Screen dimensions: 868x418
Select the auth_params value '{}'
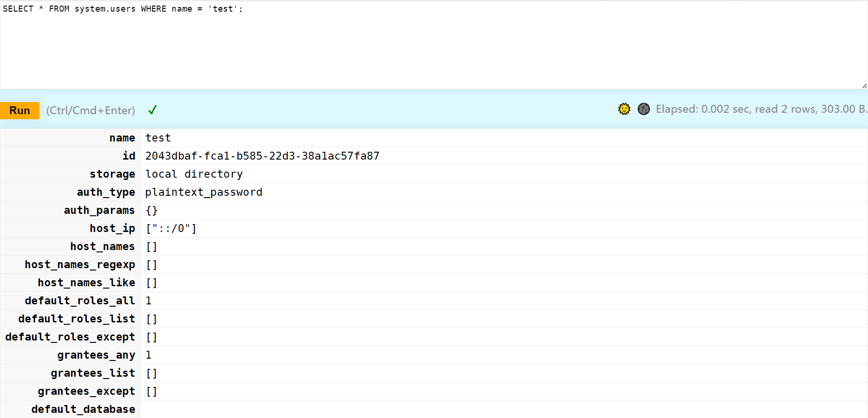click(x=152, y=210)
